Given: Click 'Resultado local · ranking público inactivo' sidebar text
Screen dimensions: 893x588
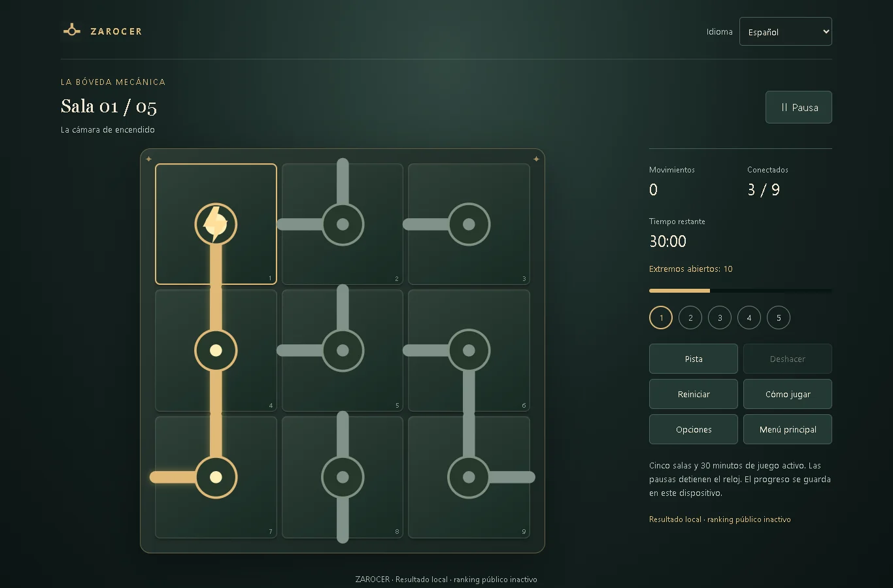Looking at the screenshot, I should [x=720, y=519].
